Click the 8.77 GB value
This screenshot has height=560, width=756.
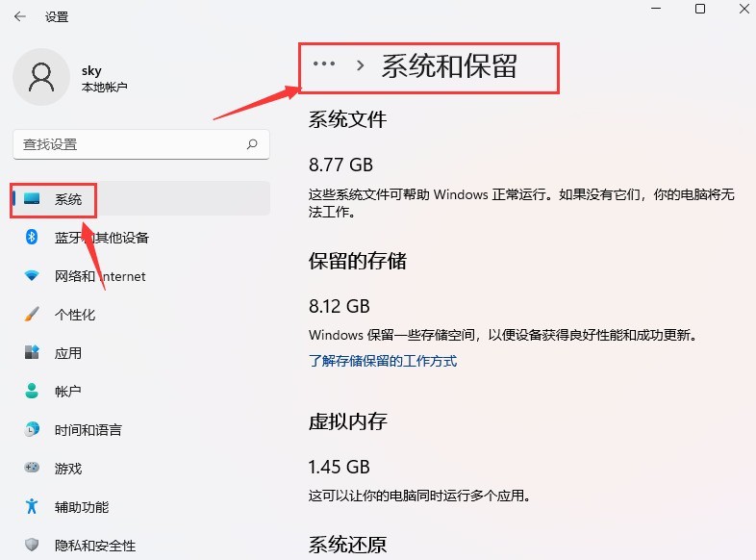[x=340, y=165]
